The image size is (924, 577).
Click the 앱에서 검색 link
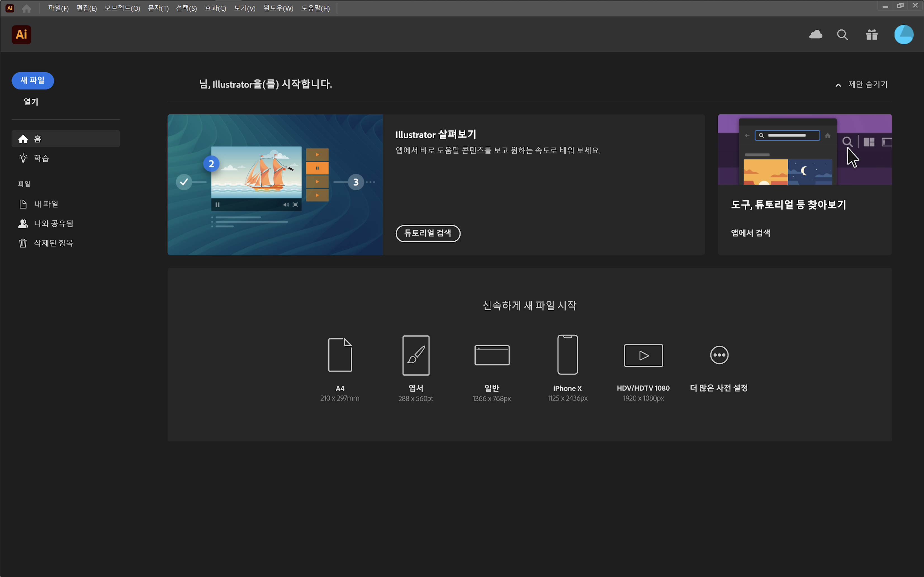750,233
